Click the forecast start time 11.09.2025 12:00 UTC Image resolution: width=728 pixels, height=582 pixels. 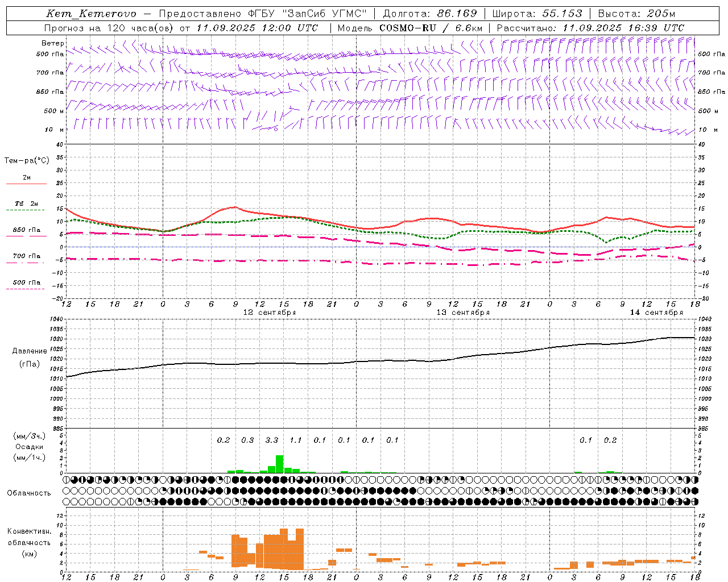(x=257, y=28)
